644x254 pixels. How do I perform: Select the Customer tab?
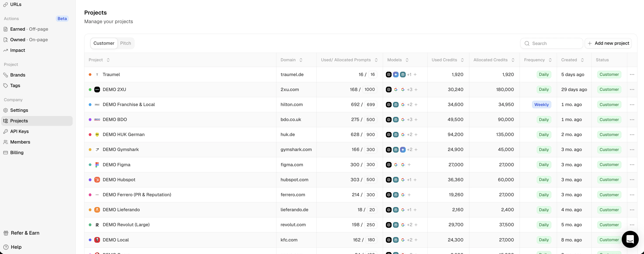click(104, 43)
